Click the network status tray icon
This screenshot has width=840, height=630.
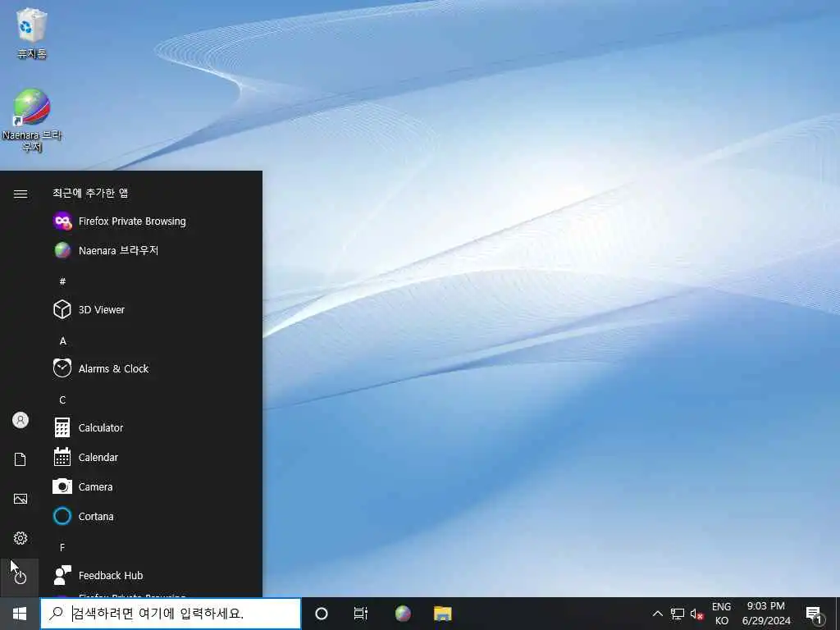pyautogui.click(x=677, y=614)
